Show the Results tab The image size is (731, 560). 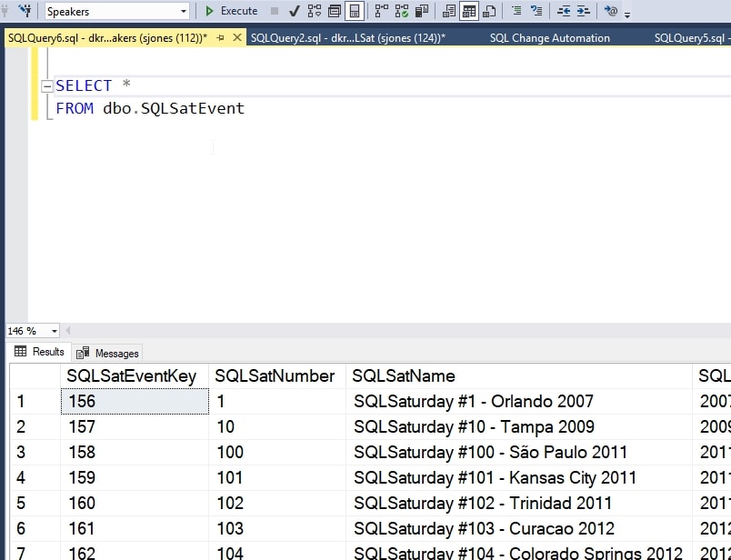[x=40, y=352]
